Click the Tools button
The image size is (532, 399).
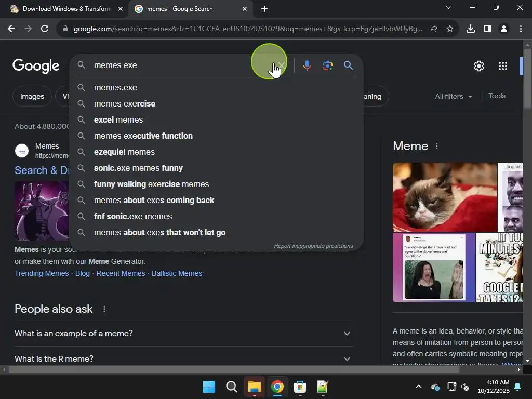pos(497,96)
